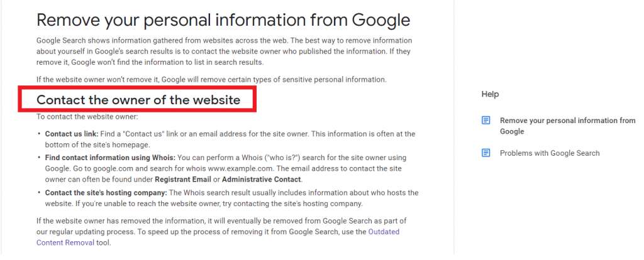Click document icon beside Problems with Google Search
Image resolution: width=644 pixels, height=260 pixels.
tap(486, 153)
